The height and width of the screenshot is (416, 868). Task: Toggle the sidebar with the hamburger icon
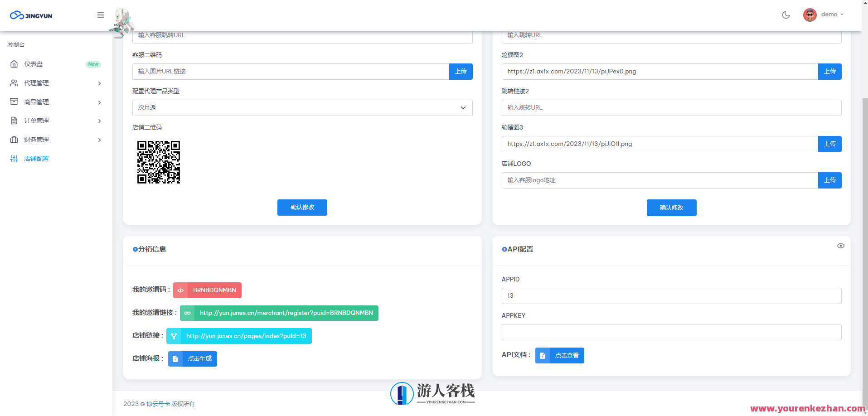pos(100,15)
